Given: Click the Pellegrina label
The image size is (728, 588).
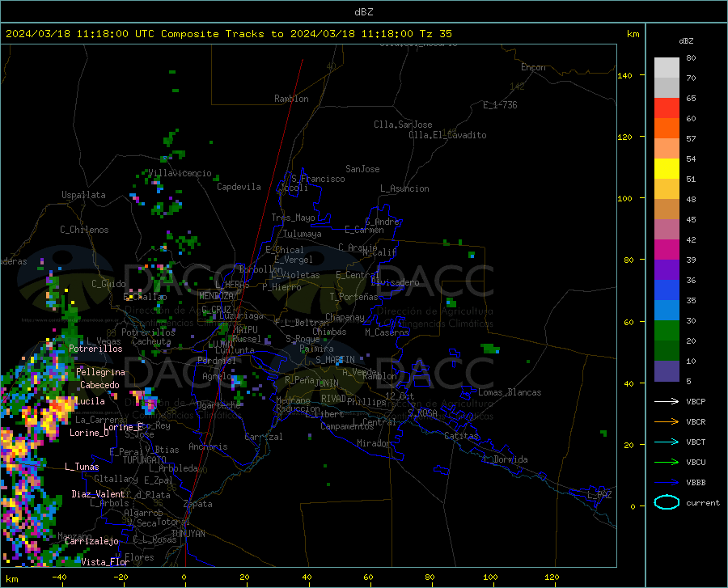Looking at the screenshot, I should pyautogui.click(x=101, y=372).
